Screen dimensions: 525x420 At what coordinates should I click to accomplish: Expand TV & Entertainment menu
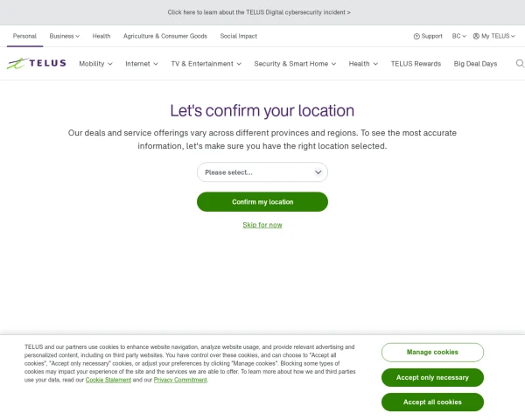tap(206, 64)
